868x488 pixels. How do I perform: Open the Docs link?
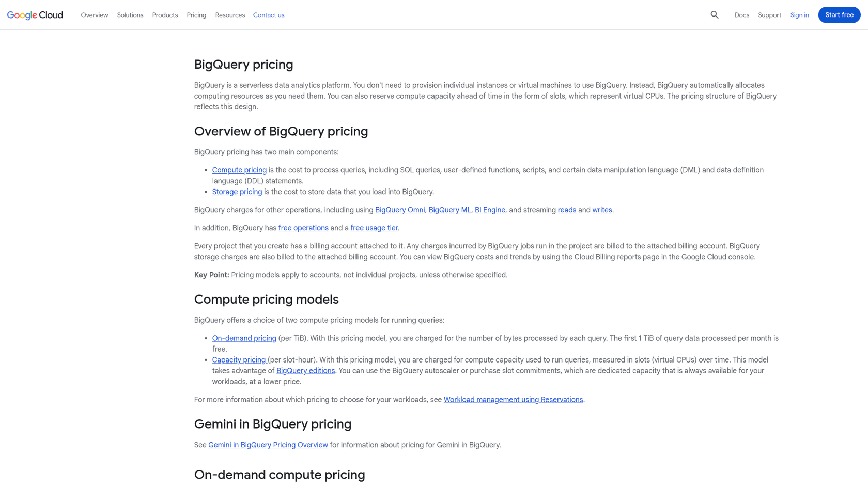click(x=742, y=15)
